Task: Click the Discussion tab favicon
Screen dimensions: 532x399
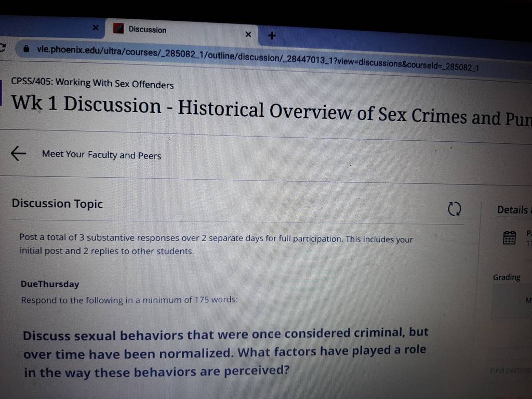Action: click(x=118, y=28)
